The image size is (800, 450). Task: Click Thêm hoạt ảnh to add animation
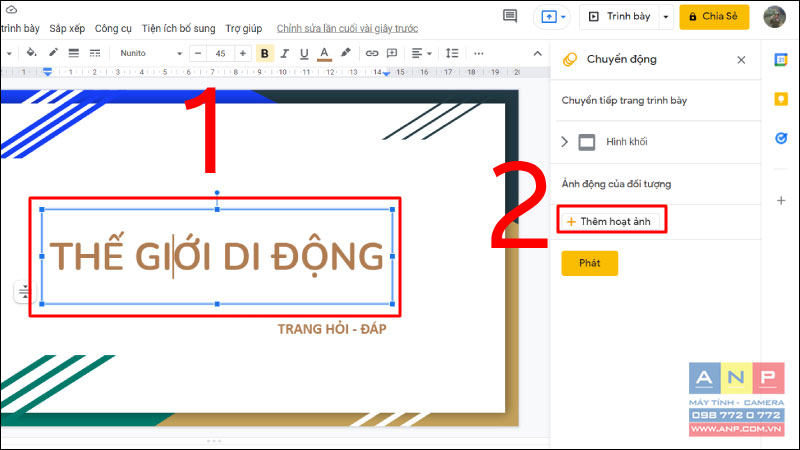[x=611, y=221]
